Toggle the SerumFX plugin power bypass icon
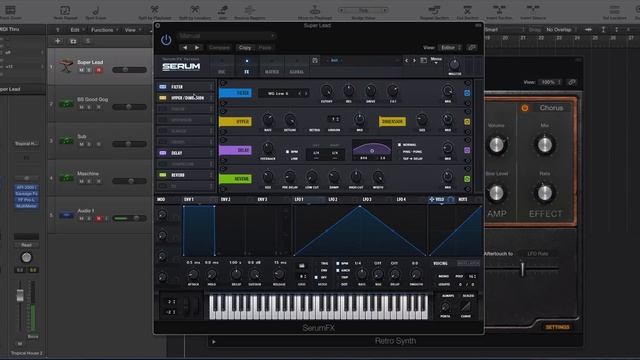 (166, 40)
